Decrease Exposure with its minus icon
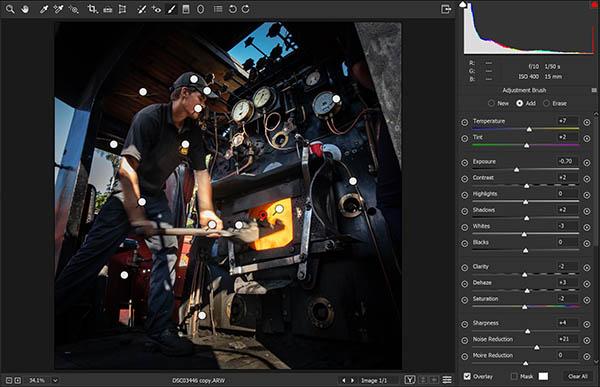 465,163
